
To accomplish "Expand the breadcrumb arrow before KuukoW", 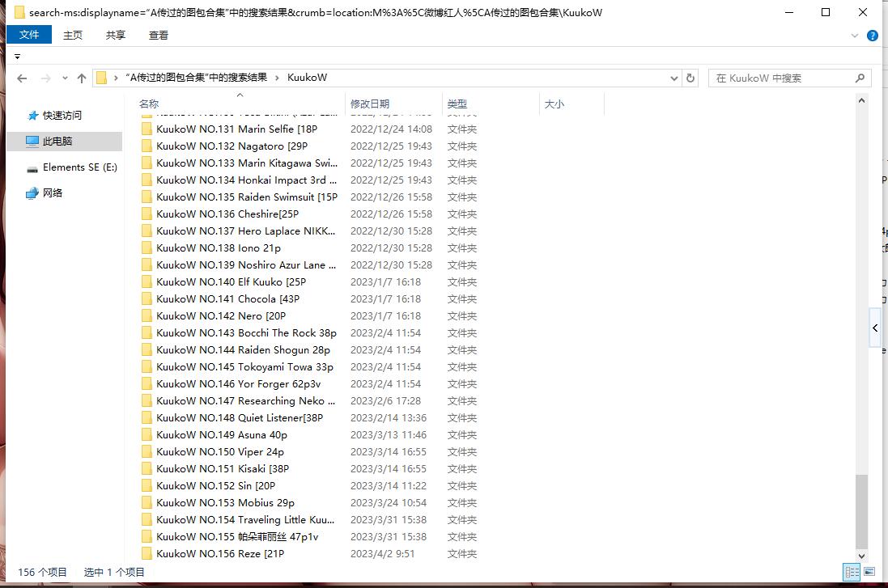I will point(277,78).
